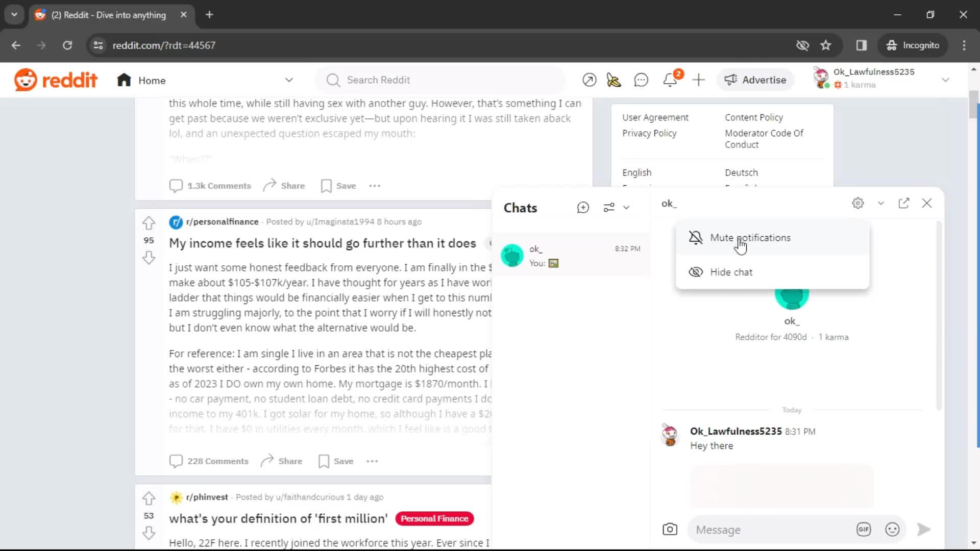Expand the Reddit home feed dropdown
Image resolution: width=980 pixels, height=551 pixels.
289,80
